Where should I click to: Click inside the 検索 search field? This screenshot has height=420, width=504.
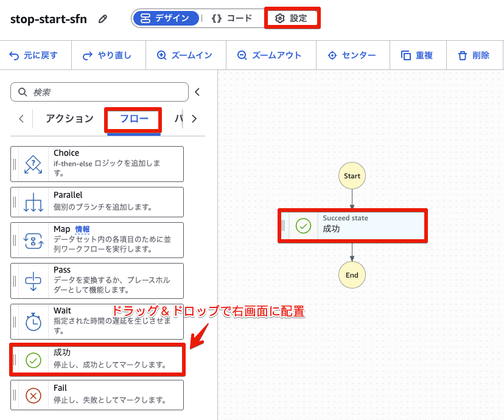[97, 91]
